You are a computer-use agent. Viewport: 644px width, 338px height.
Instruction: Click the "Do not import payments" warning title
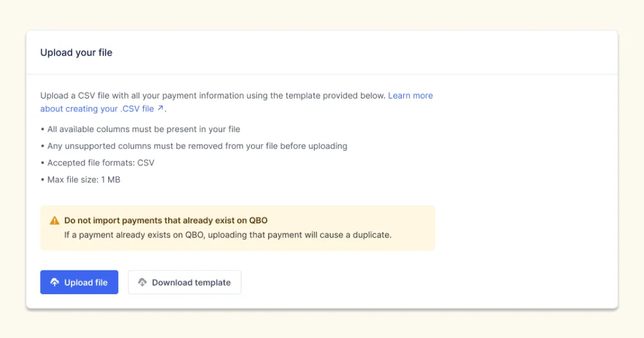click(x=166, y=220)
